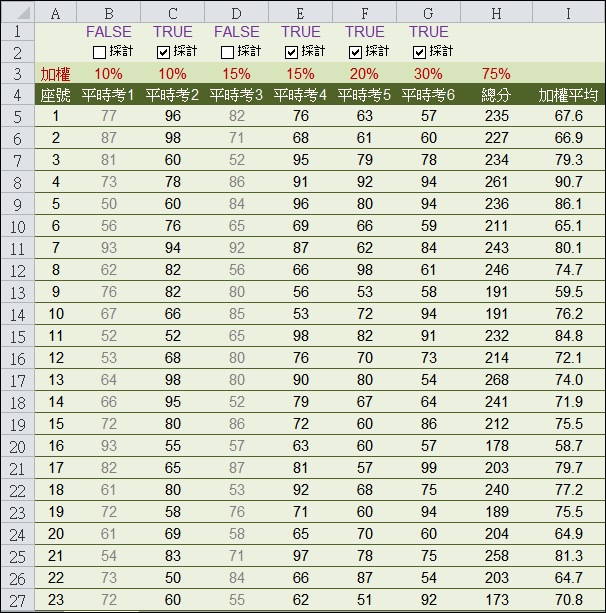Viewport: 606px width, 613px height.
Task: Select seat number 23 cell
Action: click(56, 600)
